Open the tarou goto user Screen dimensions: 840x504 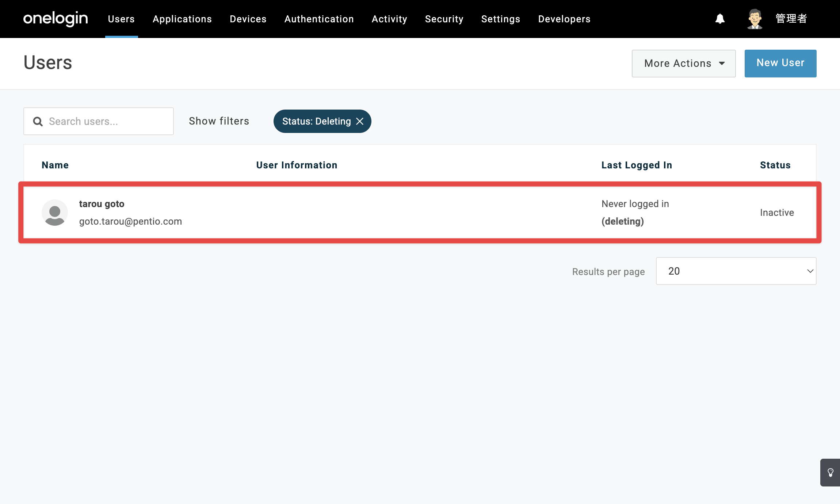[x=102, y=204]
